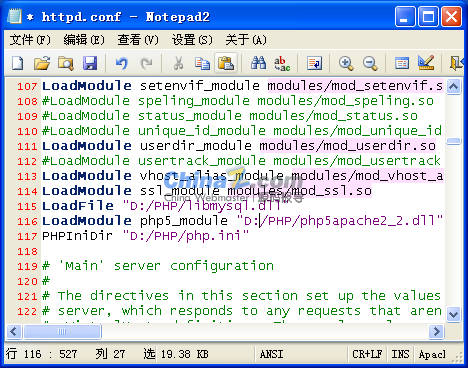Click the vertical scrollbar thumb
This screenshot has height=368, width=468.
click(453, 142)
